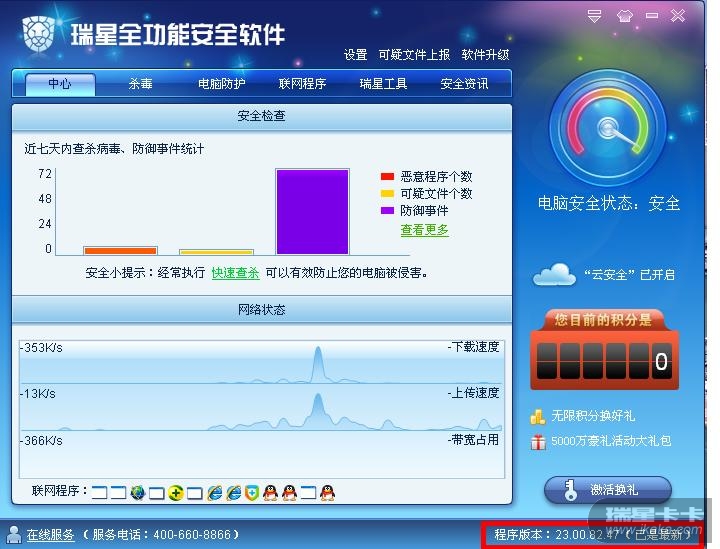Open the 杀毒 tab
The height and width of the screenshot is (549, 720).
[x=141, y=84]
